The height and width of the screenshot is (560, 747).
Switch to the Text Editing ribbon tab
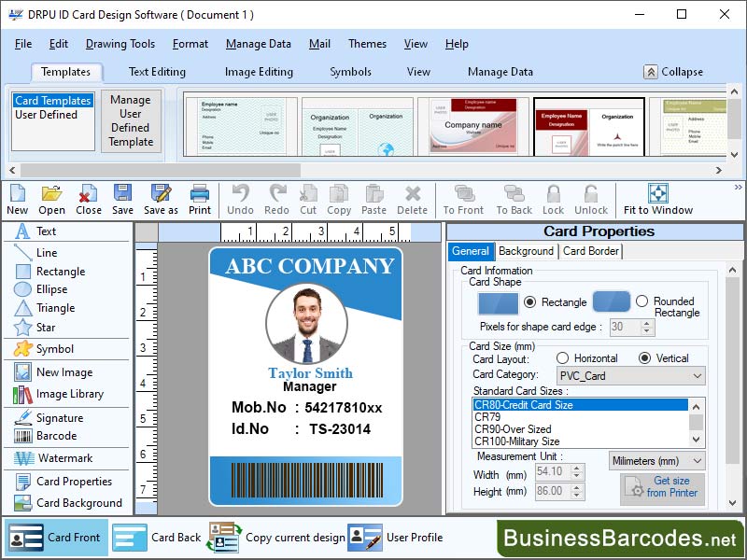tap(157, 72)
